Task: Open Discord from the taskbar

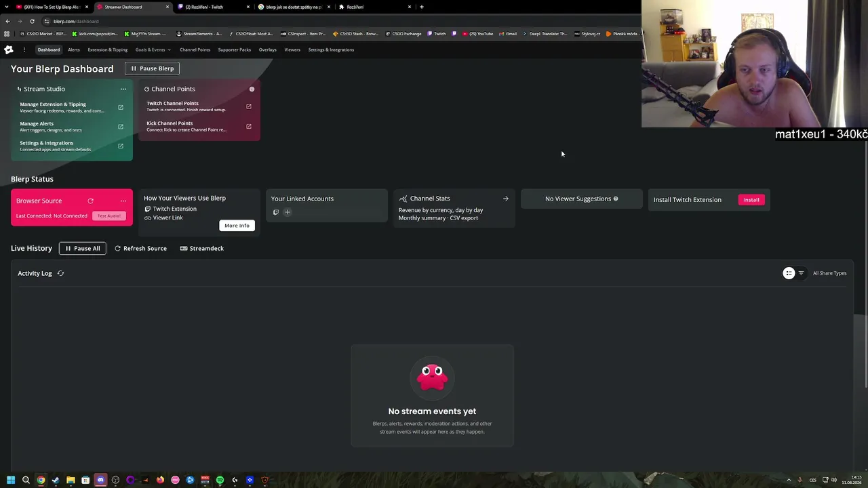Action: coord(100,480)
